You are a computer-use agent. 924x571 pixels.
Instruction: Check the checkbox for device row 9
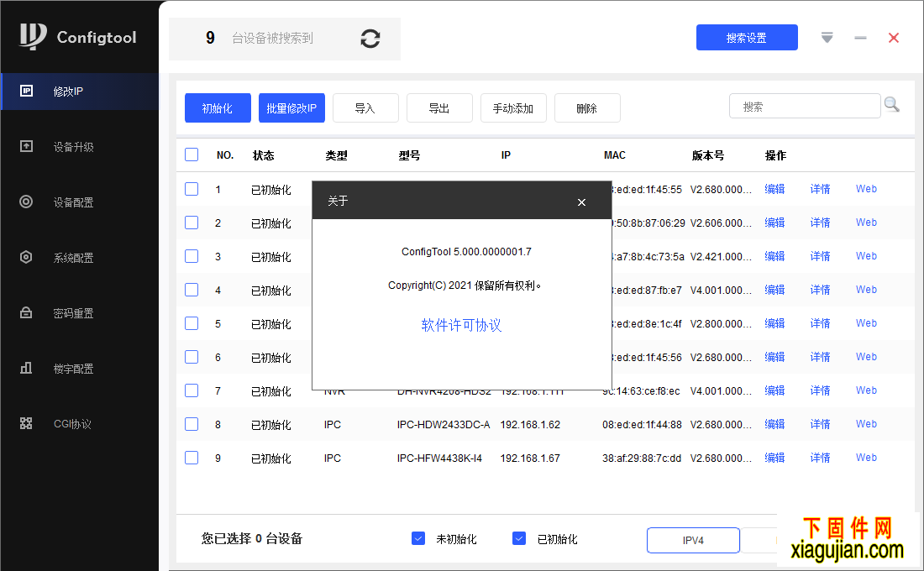pos(192,458)
